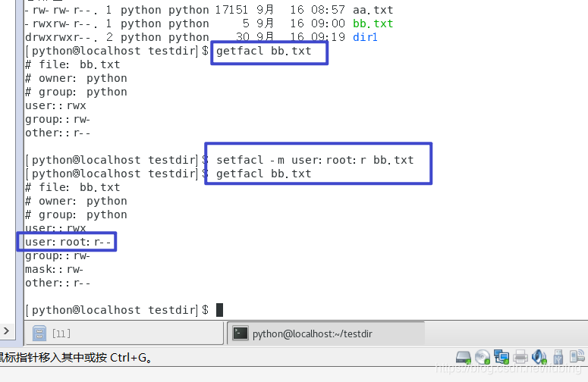The image size is (588, 382).
Task: Click the 'setfacl -m user:root:r bb.txt' command
Action: point(315,160)
